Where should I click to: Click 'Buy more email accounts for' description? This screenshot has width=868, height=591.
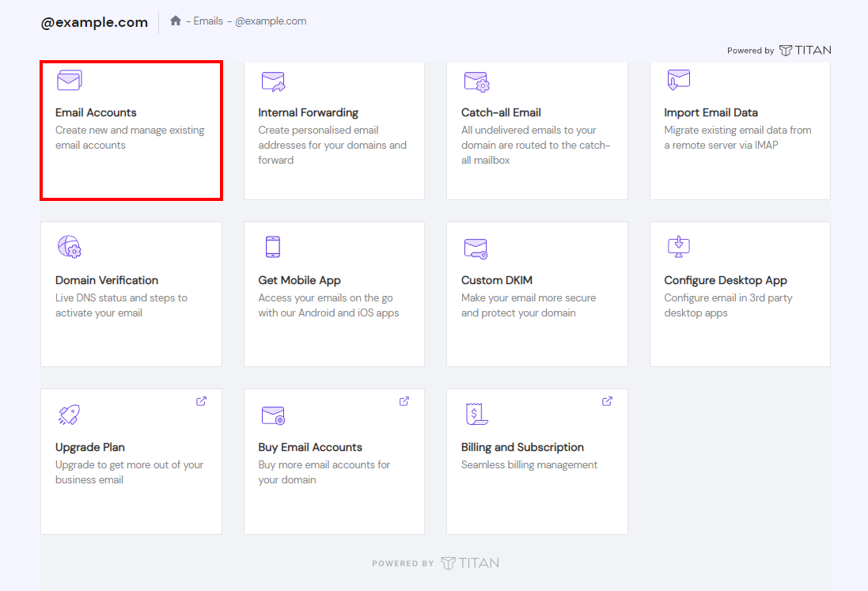(324, 472)
